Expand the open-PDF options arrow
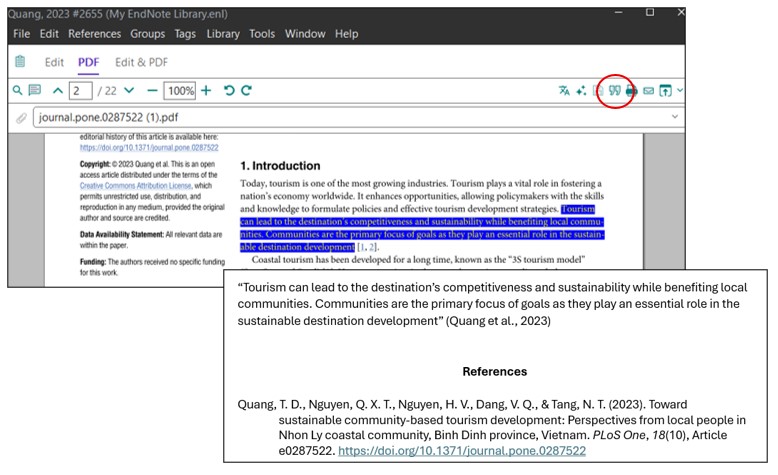 point(680,91)
